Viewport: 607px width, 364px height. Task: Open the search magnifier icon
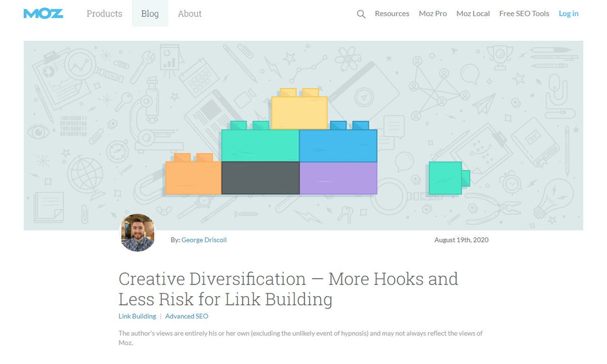coord(361,14)
